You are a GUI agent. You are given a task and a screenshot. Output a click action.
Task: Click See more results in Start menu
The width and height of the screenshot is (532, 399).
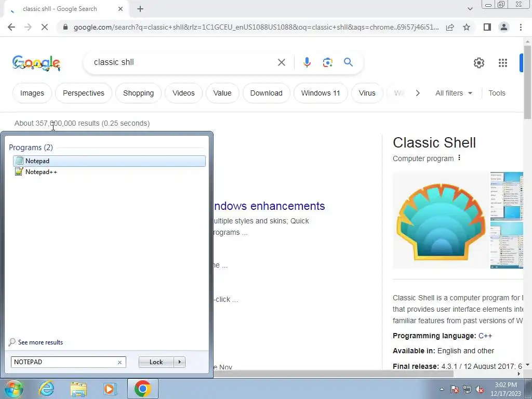coord(36,342)
